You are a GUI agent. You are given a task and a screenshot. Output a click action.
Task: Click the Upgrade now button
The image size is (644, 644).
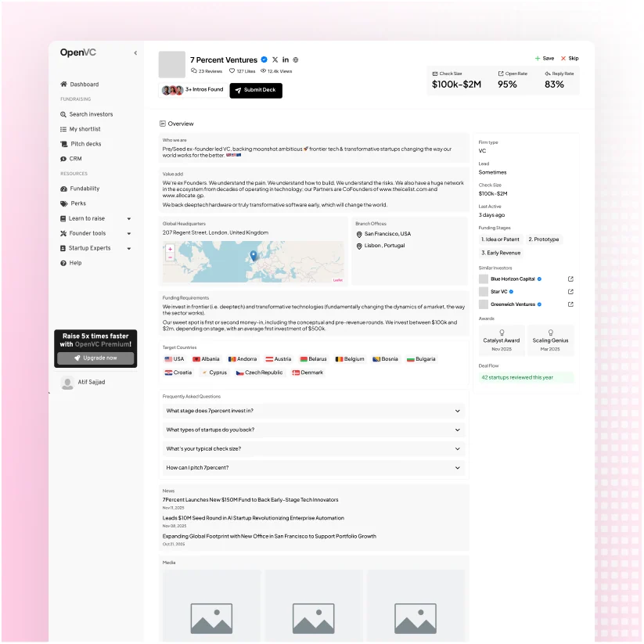(95, 358)
